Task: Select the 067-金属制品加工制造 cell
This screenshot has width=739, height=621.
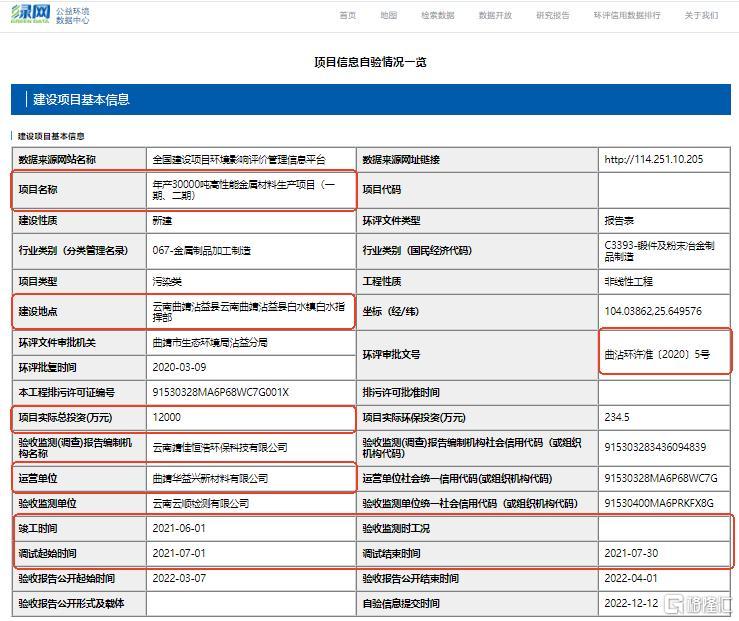Action: coord(251,251)
